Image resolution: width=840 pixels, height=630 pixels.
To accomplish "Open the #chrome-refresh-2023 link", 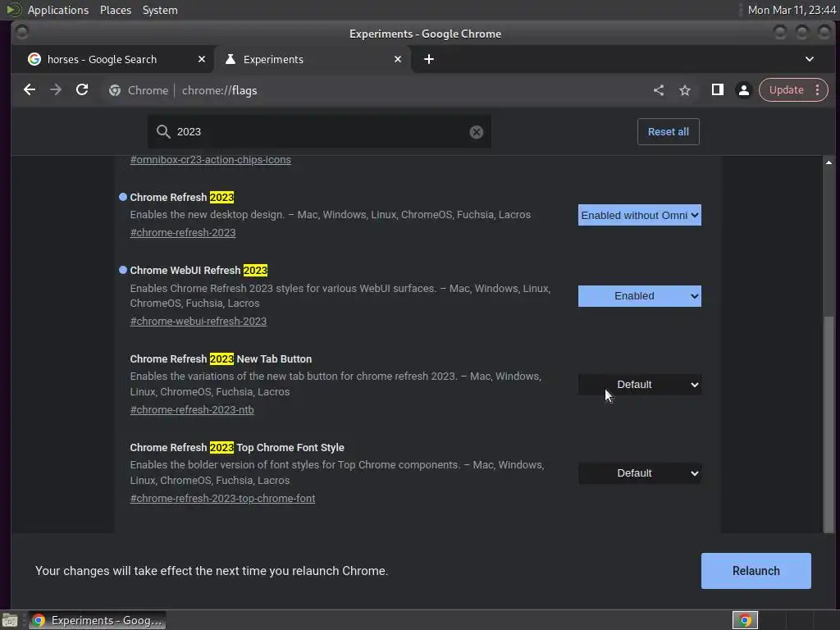I will (183, 232).
